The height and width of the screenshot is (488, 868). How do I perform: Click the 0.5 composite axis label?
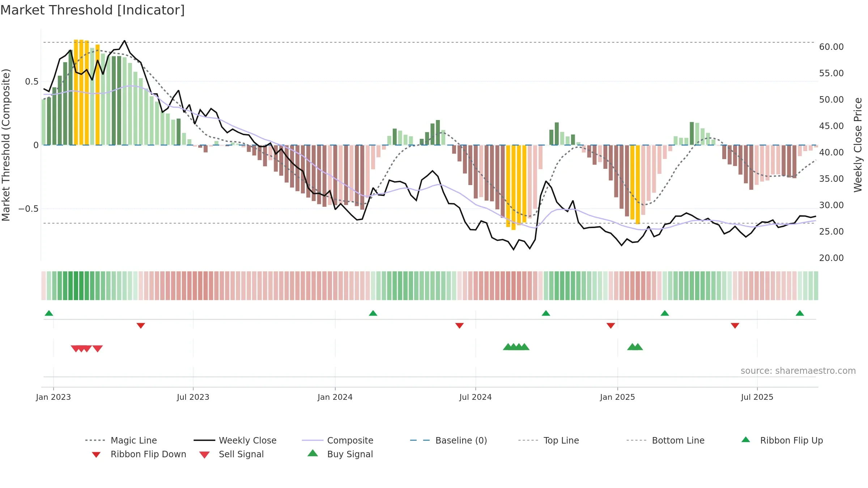tap(32, 82)
